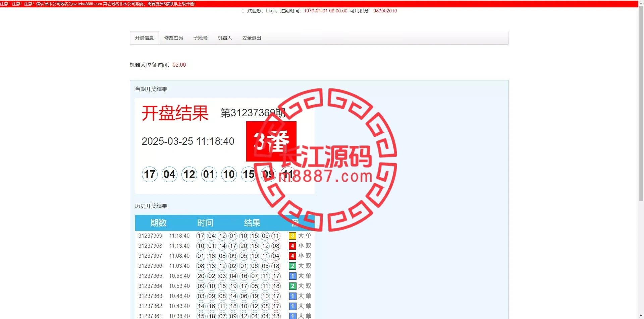Click the small icon before 欢迎您
The image size is (644, 319).
point(243,11)
